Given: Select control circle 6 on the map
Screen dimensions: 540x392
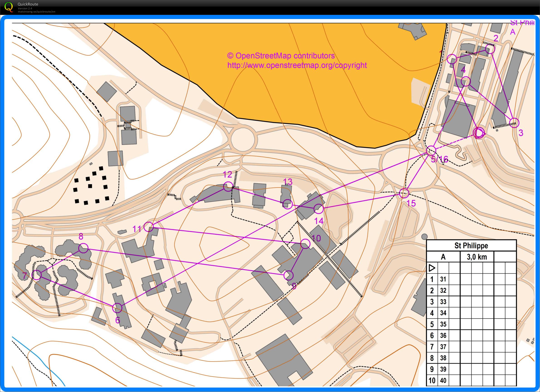Looking at the screenshot, I should pyautogui.click(x=117, y=308).
